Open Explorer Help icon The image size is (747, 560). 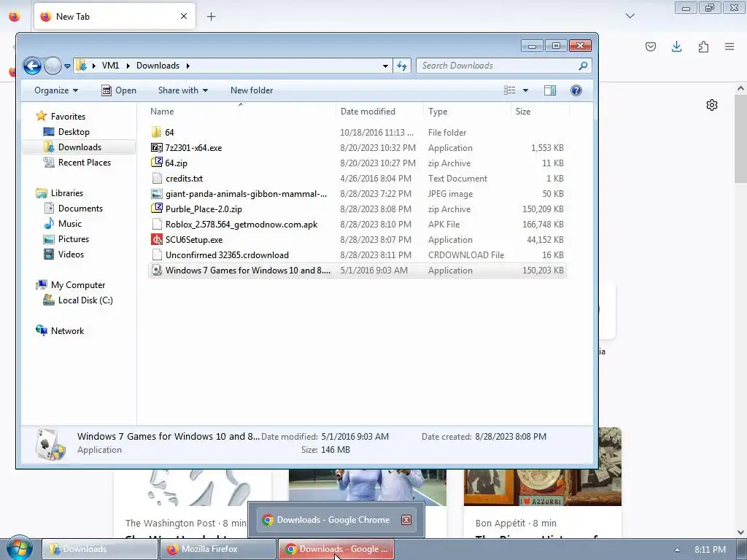(x=576, y=90)
